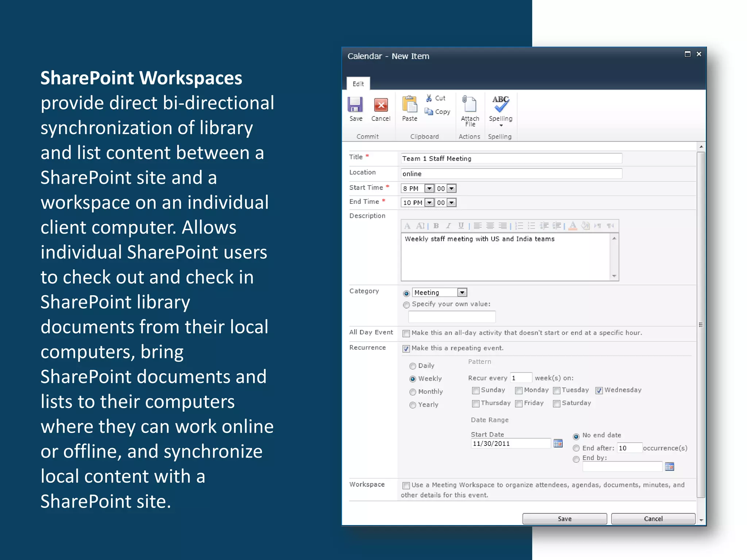
Task: Uncheck Make this a repeating event
Action: 406,349
